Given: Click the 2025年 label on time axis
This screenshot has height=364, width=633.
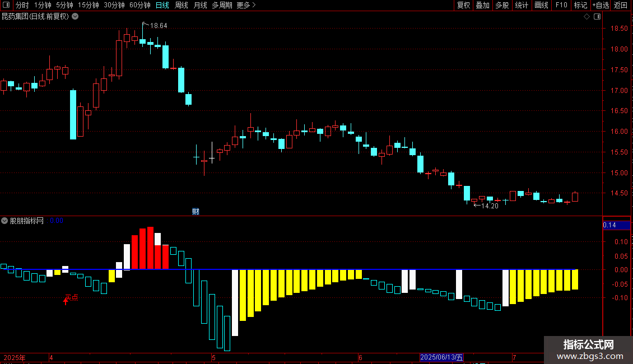Looking at the screenshot, I should pyautogui.click(x=15, y=358).
